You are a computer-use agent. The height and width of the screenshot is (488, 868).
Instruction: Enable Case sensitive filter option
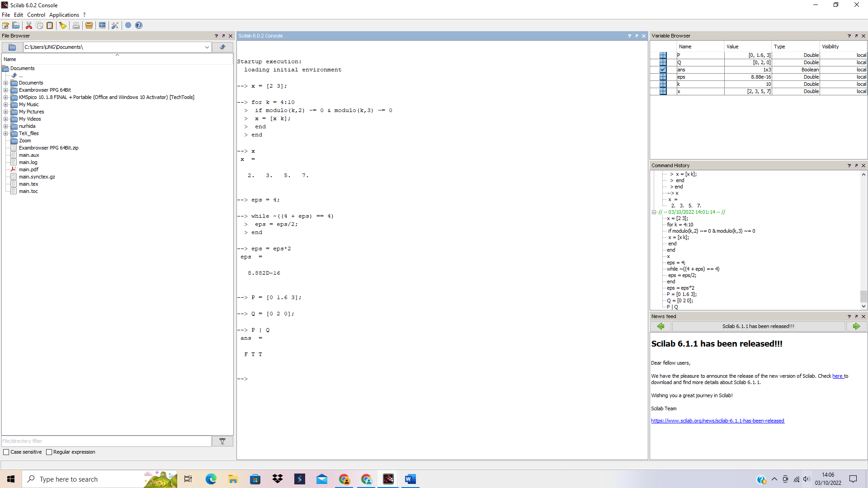[x=6, y=452]
